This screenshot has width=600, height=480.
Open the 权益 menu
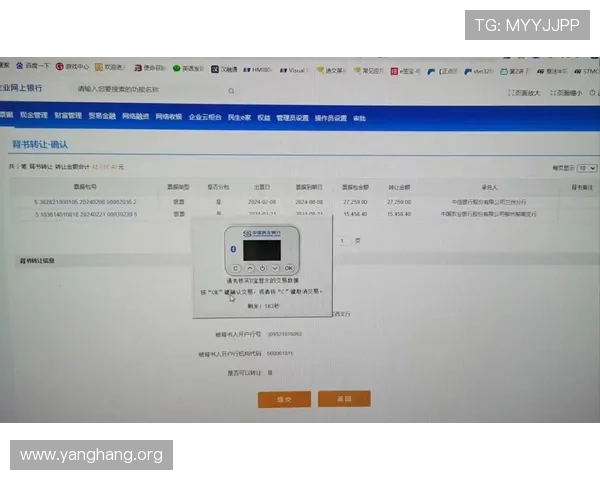[264, 118]
